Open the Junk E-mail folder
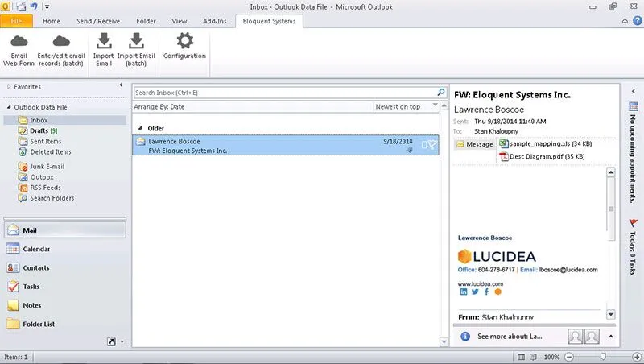This screenshot has height=364, width=644. [x=42, y=167]
